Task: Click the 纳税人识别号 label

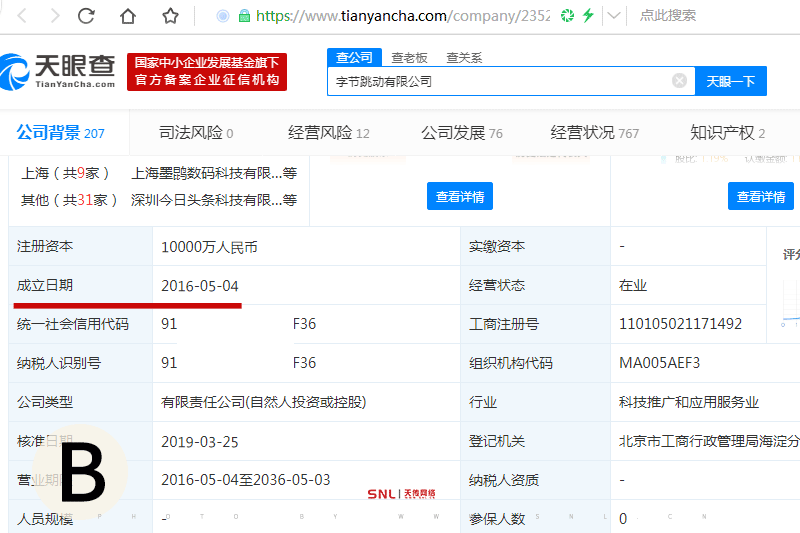Action: point(59,363)
